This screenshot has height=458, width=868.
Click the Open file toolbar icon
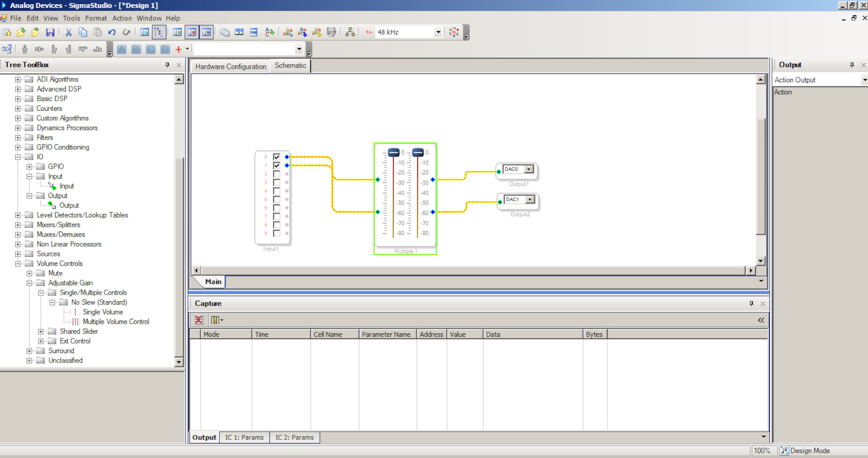pyautogui.click(x=21, y=32)
